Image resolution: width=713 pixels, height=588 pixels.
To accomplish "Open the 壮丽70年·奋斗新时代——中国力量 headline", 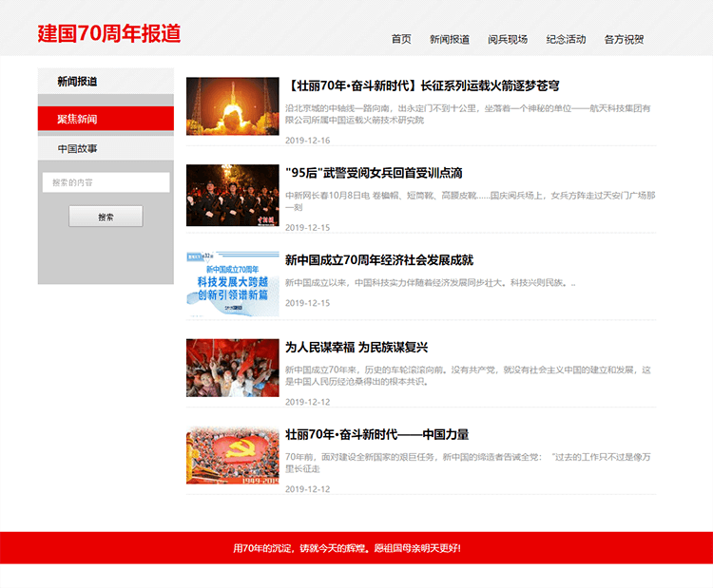I will pyautogui.click(x=376, y=434).
